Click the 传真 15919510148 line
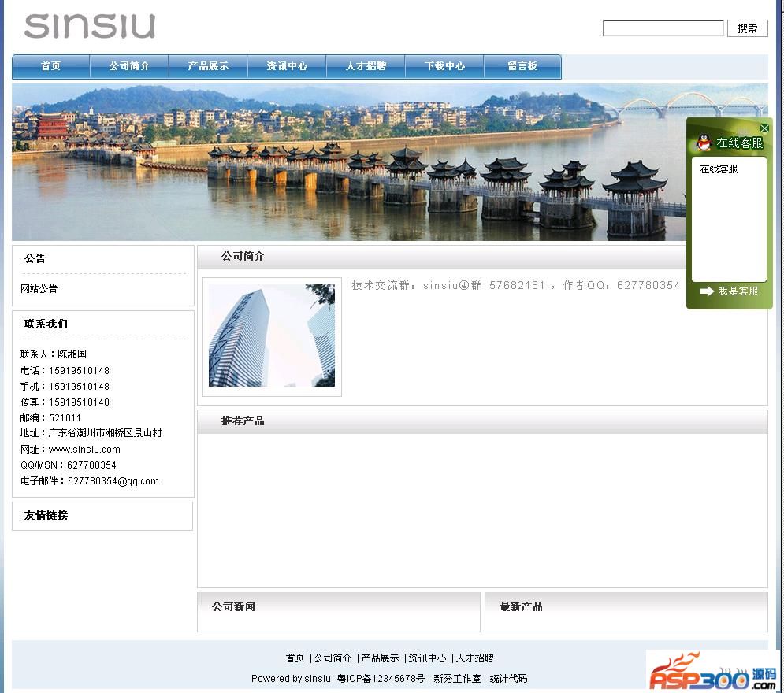Viewport: 784px width, 693px height. 65,402
